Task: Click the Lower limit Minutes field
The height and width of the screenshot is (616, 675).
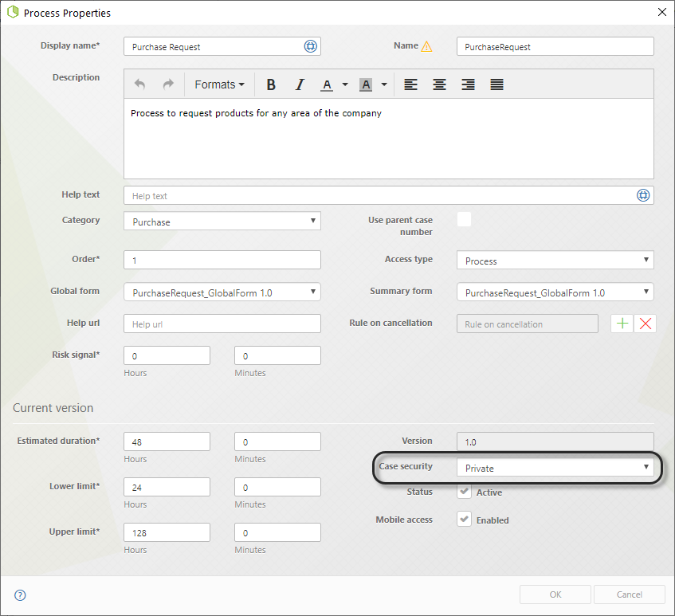Action: pos(277,487)
